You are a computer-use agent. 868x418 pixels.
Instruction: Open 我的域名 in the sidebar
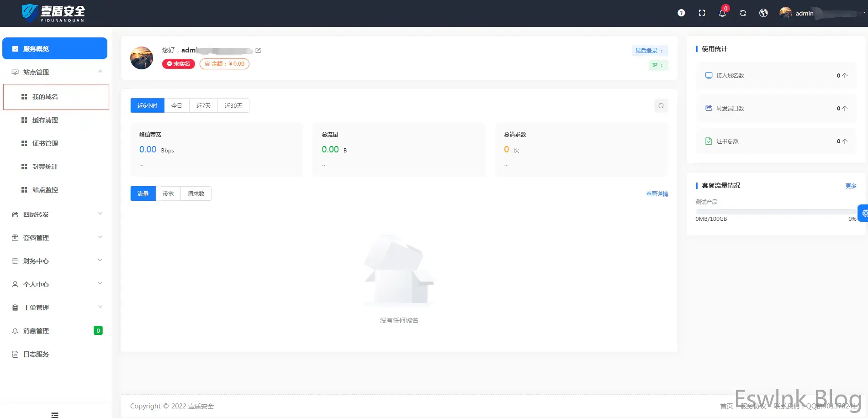click(x=45, y=97)
